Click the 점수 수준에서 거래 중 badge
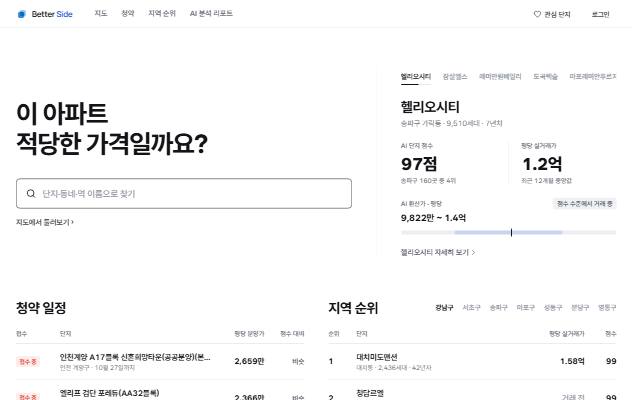Viewport: 640px width, 400px height. click(x=584, y=203)
